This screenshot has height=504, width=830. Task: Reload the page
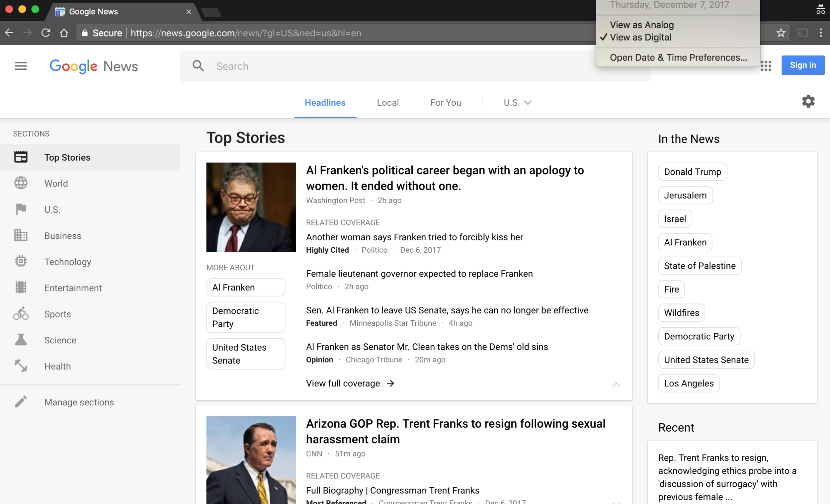46,33
